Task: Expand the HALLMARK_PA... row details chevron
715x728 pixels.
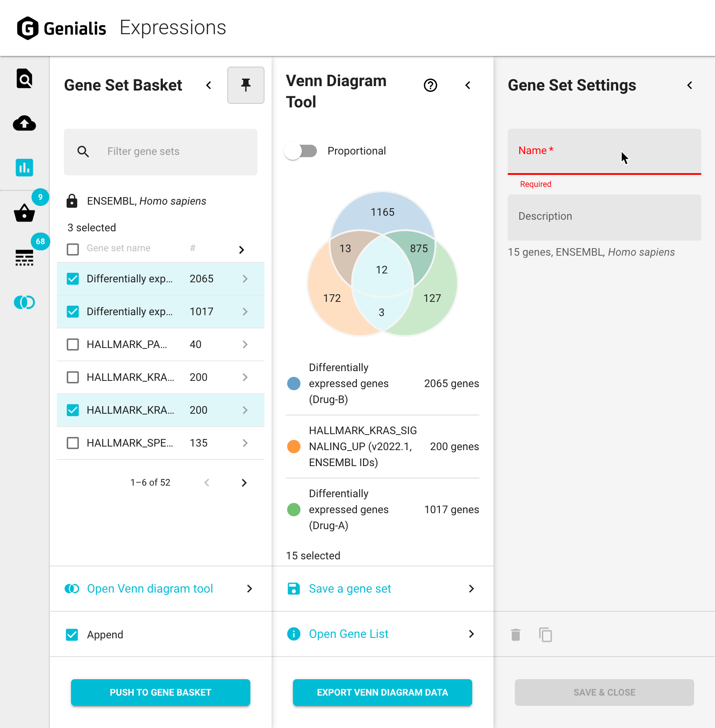Action: (x=245, y=344)
